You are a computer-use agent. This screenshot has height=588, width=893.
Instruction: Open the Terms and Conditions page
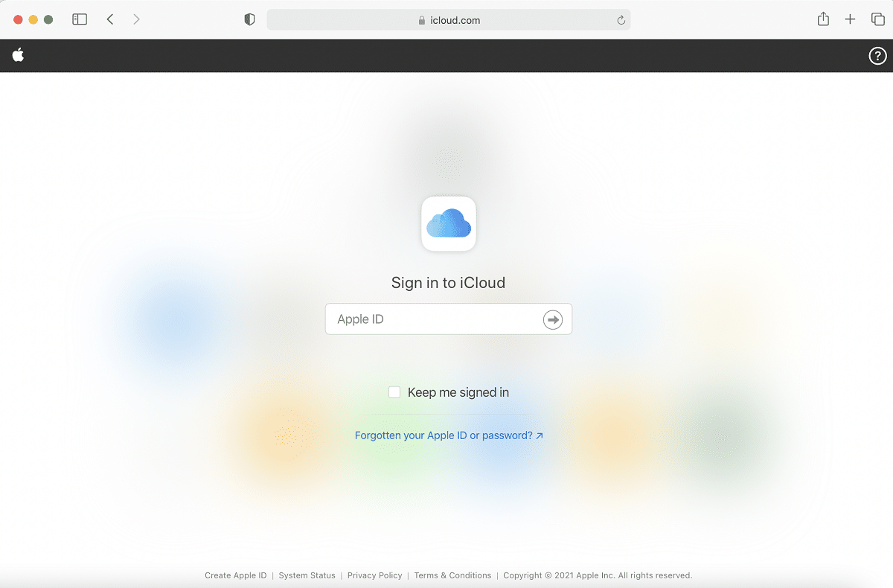452,575
